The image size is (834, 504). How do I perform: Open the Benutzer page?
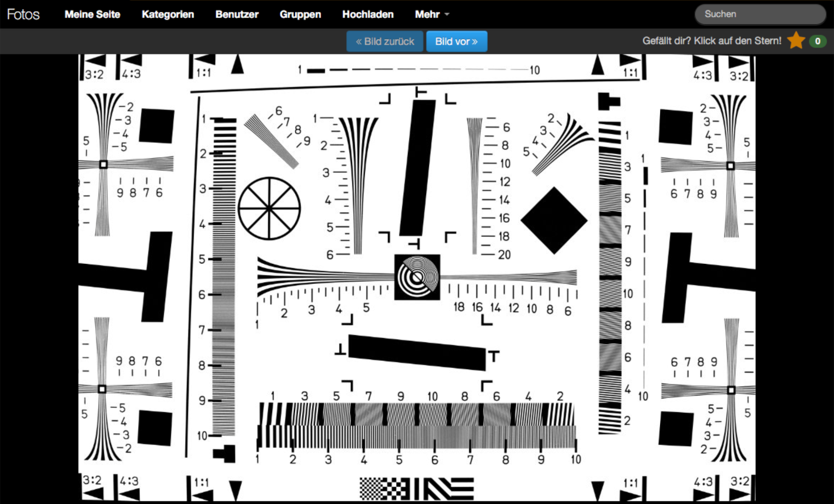(x=237, y=14)
